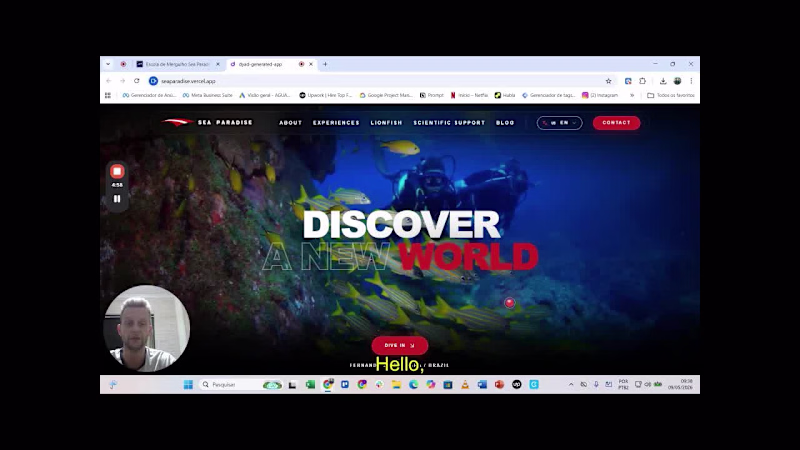This screenshot has height=450, width=800.
Task: Open the Chrome profile avatar
Action: (677, 81)
